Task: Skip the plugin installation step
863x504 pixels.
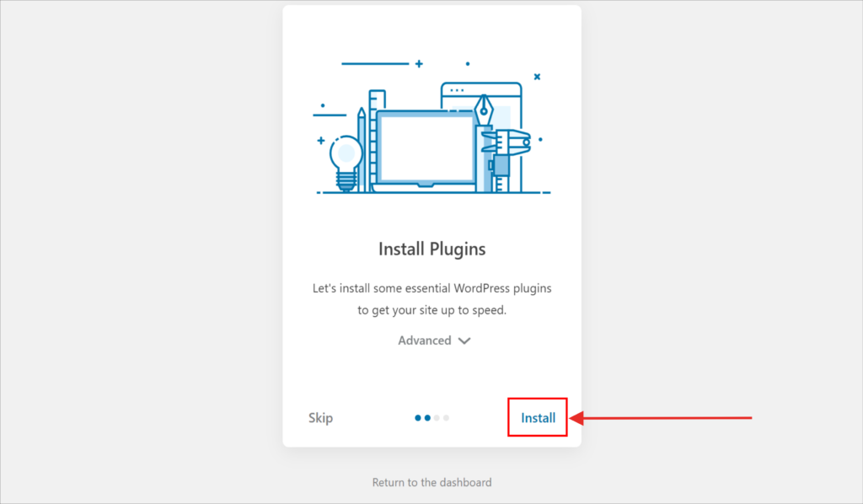Action: point(320,417)
